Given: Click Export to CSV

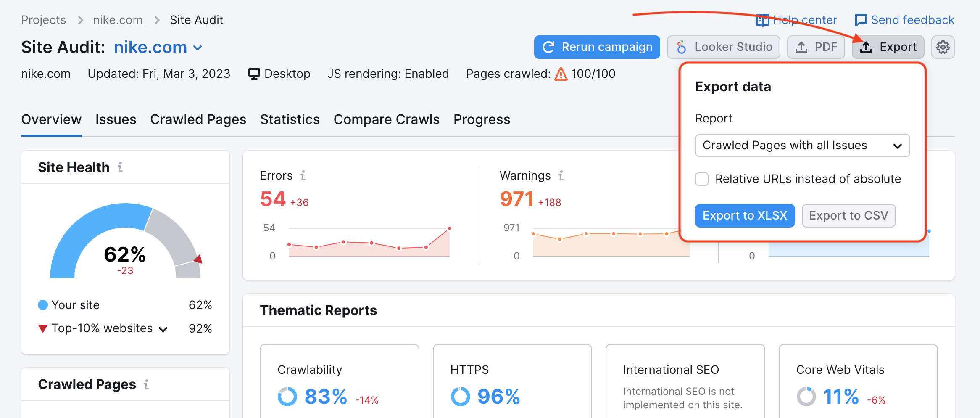Looking at the screenshot, I should (848, 216).
